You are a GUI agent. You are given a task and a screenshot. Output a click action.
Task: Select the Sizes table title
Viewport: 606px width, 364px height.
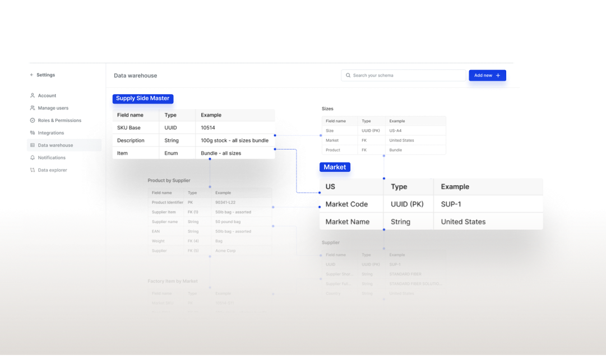click(x=327, y=109)
